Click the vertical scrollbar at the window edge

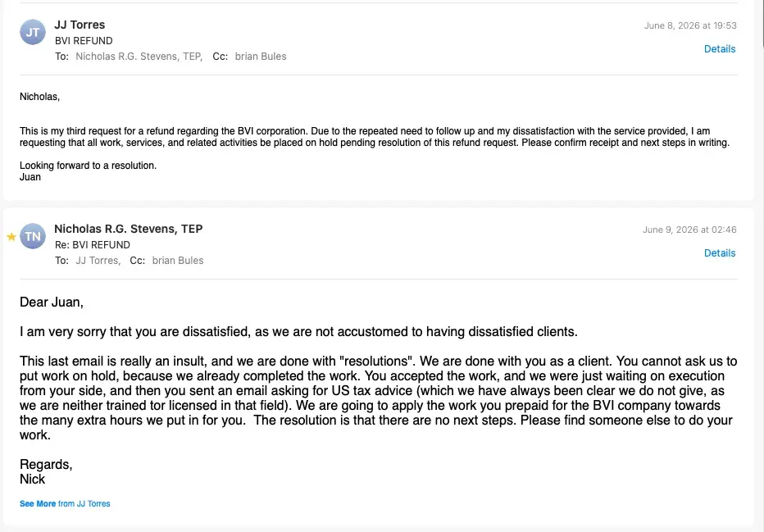coord(762,25)
